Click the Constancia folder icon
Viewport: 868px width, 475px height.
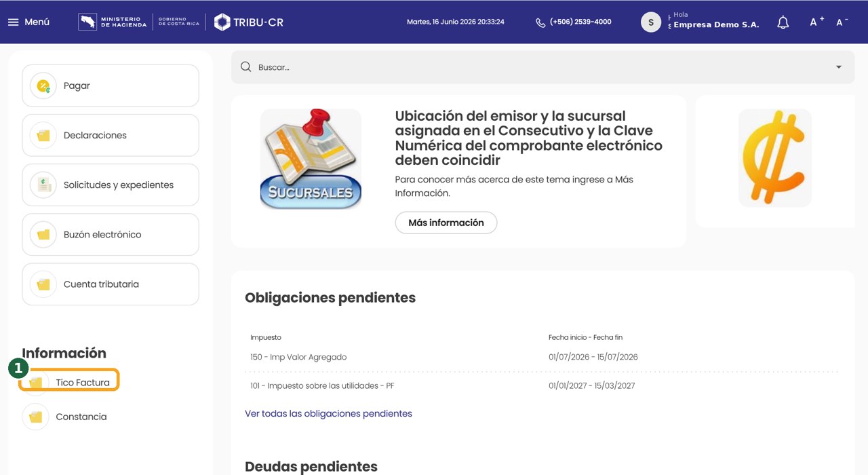pyautogui.click(x=36, y=417)
